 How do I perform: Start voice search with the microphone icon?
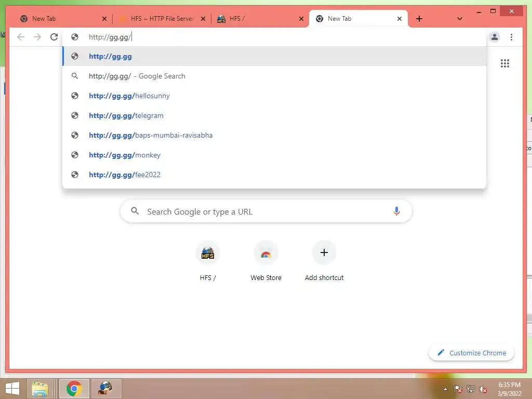pos(396,211)
